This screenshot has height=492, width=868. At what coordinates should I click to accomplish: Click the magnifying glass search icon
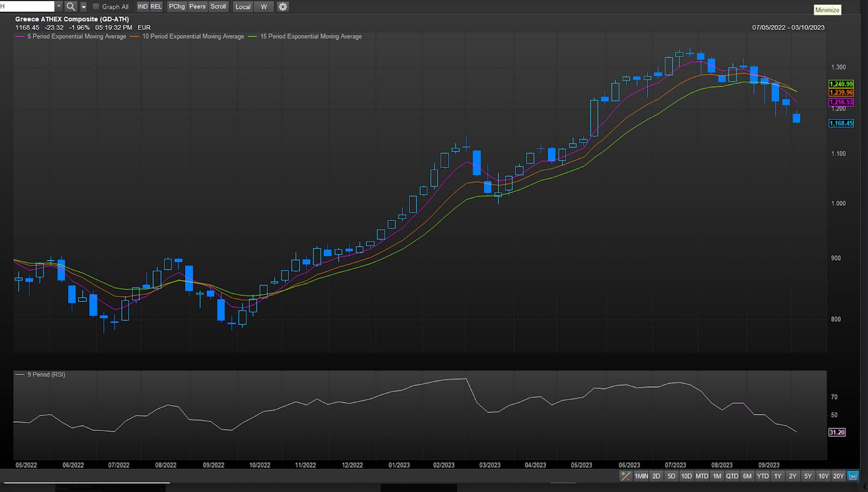[71, 7]
